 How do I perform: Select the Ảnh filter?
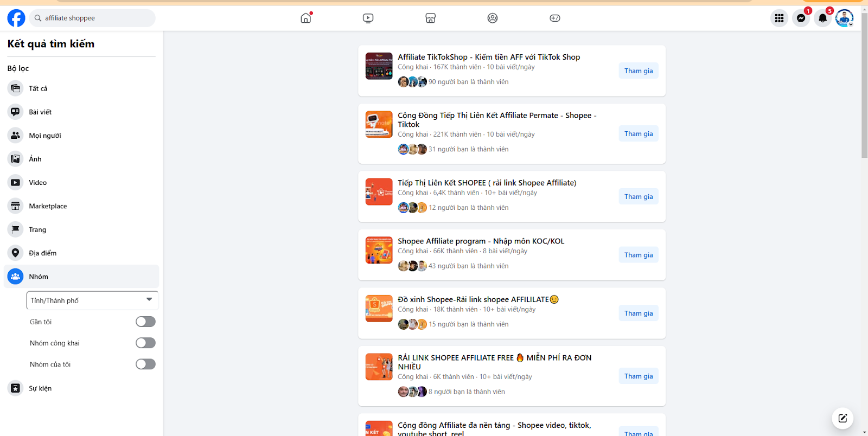tap(81, 159)
